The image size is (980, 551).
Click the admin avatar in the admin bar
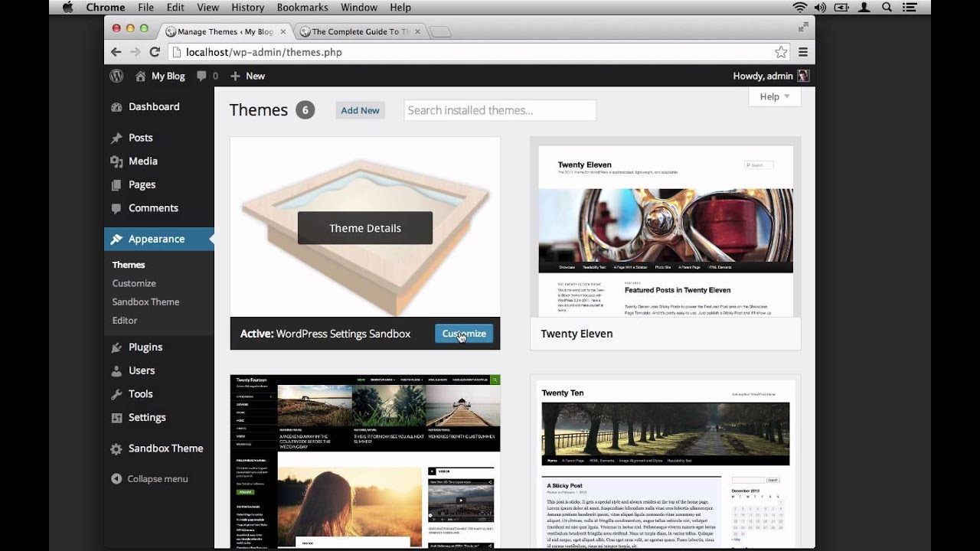tap(803, 76)
